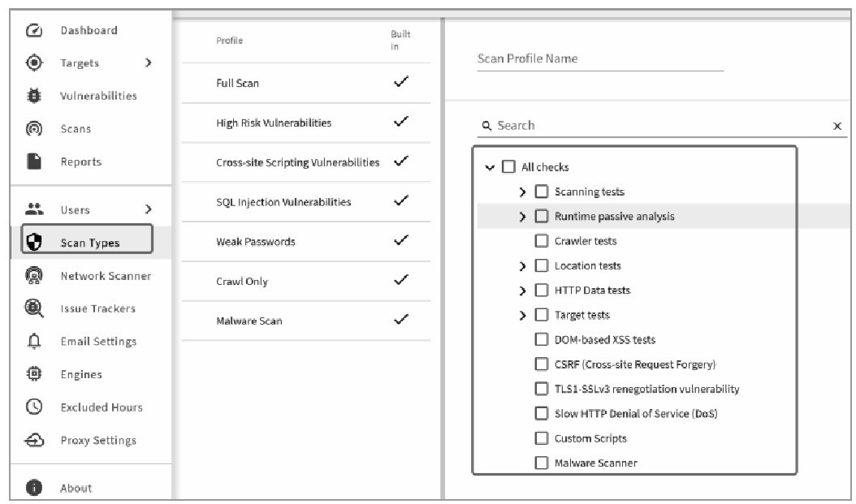Enable the Malware Scanner checkbox

[541, 463]
